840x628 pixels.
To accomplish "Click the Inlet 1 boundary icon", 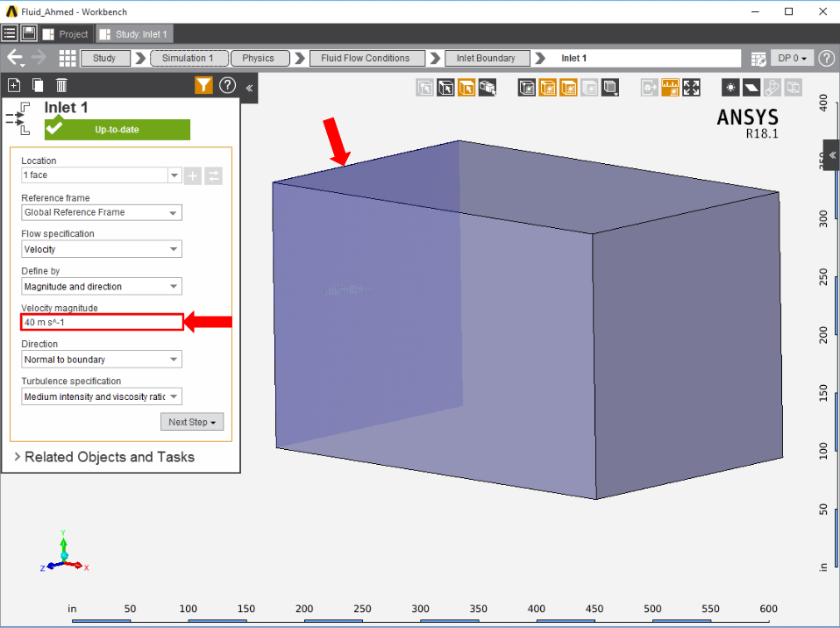I will click(x=18, y=118).
